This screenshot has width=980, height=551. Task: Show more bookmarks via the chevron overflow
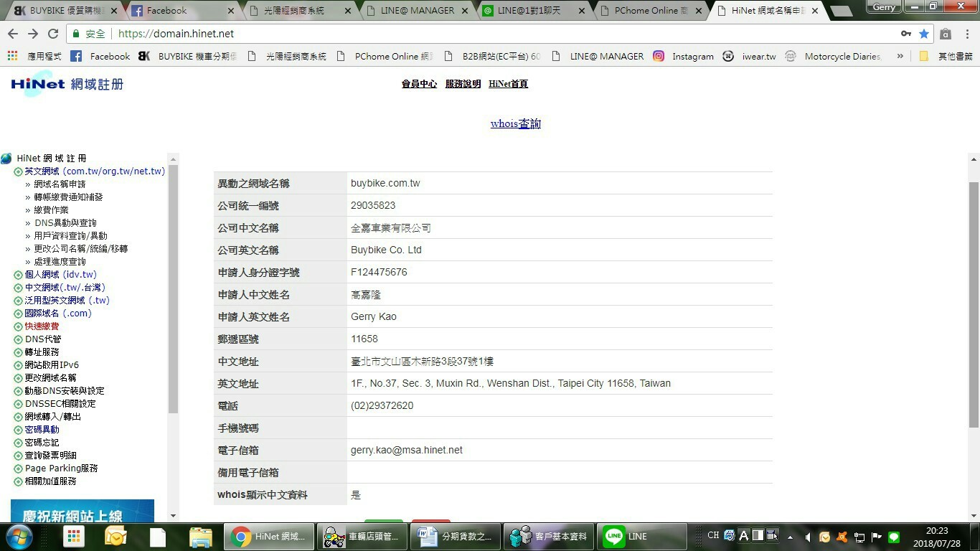900,56
